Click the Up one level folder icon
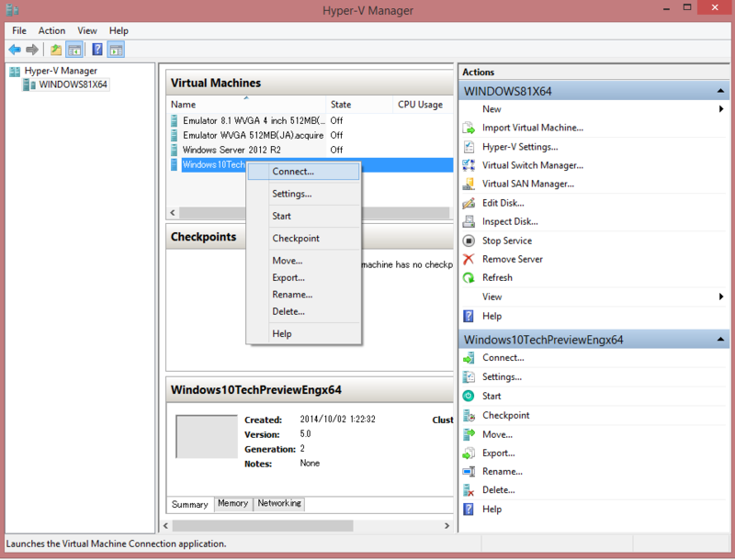 point(56,50)
